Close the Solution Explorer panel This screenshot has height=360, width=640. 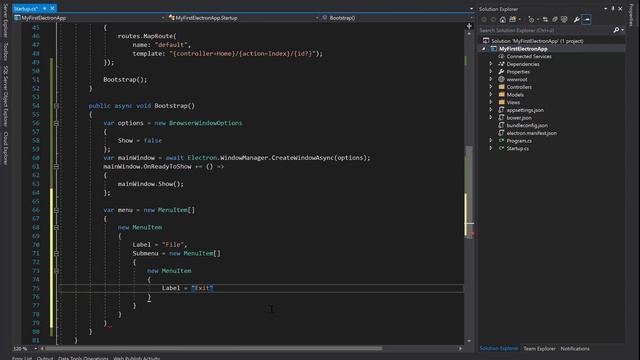620,9
